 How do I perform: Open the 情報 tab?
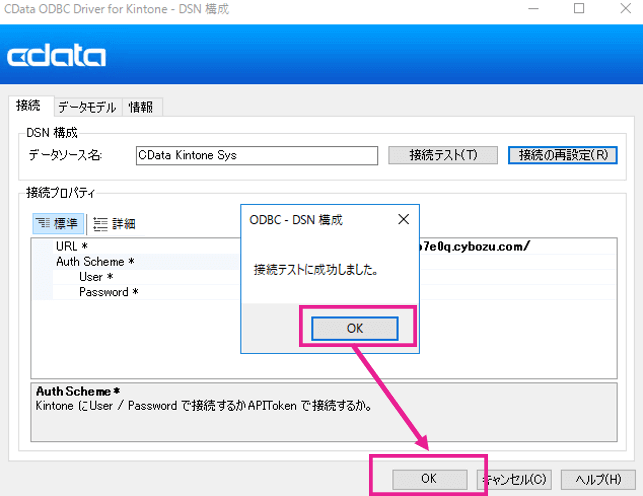(141, 107)
